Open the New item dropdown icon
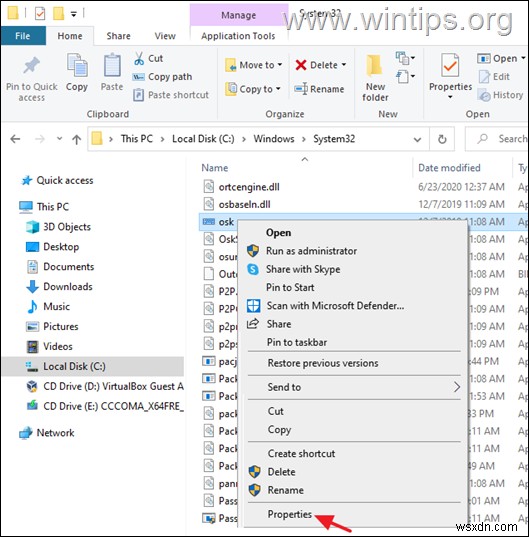 click(405, 58)
